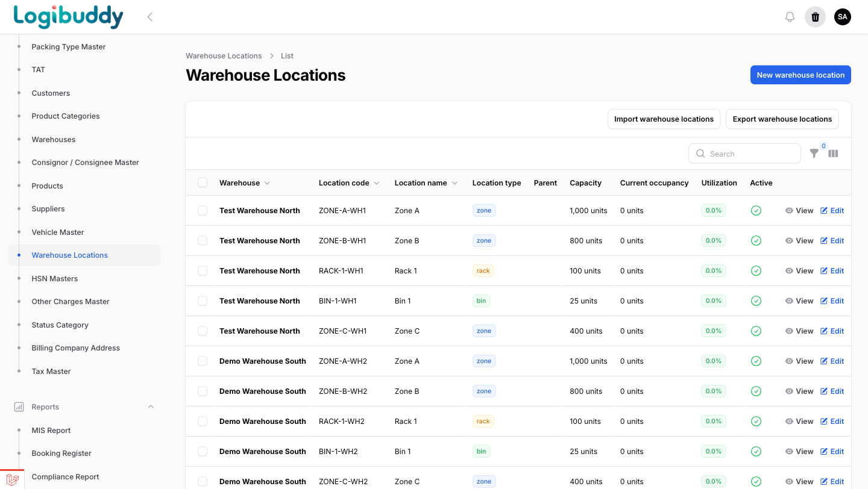The image size is (868, 489).
Task: Click active check icon for BIN-1-WH2
Action: (756, 452)
